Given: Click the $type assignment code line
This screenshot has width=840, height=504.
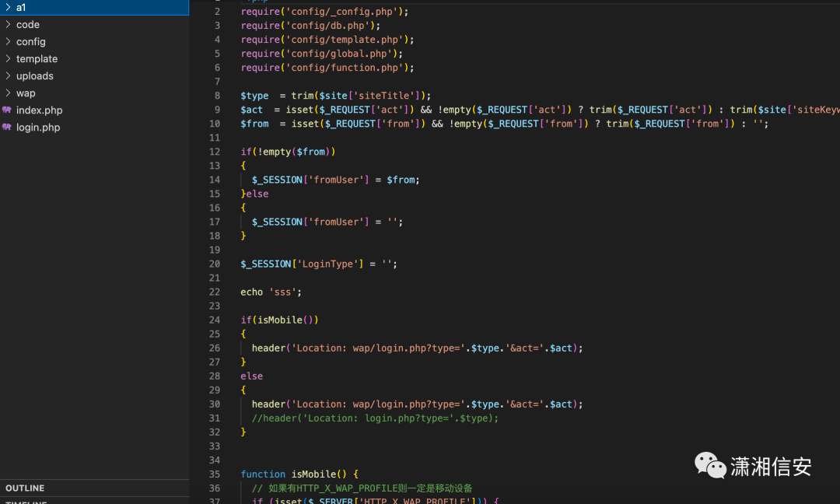Looking at the screenshot, I should (x=336, y=96).
